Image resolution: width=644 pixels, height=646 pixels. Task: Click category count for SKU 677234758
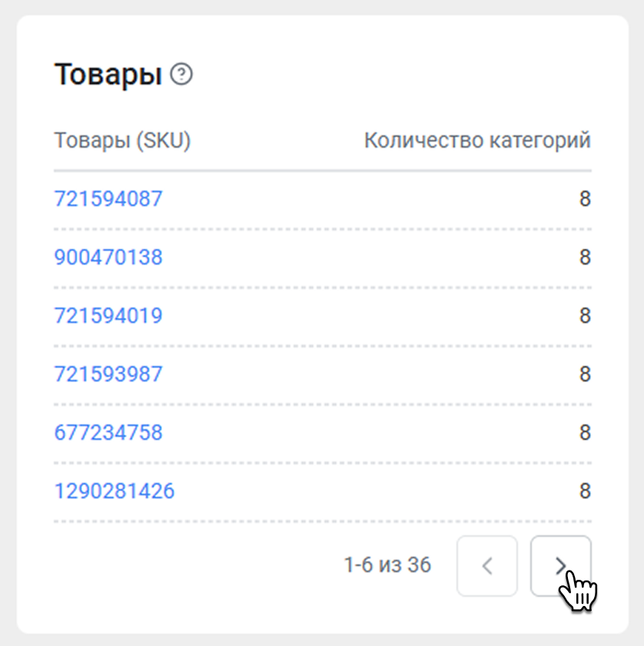point(585,432)
